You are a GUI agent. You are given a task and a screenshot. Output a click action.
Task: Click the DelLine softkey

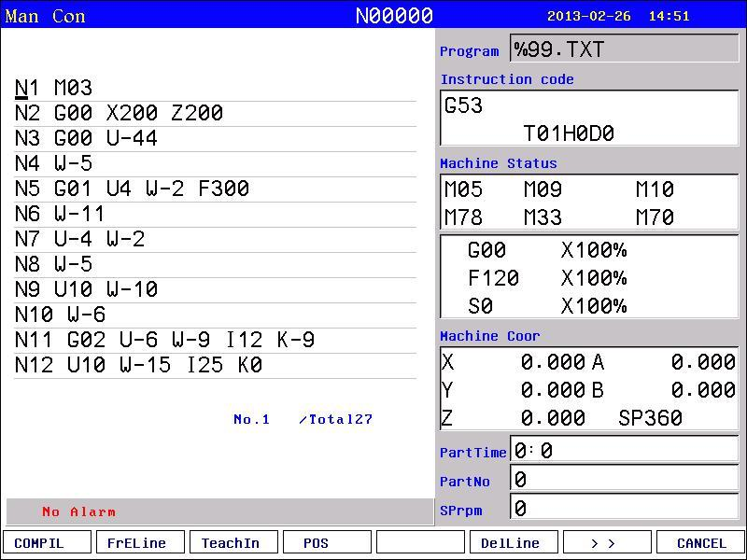click(x=514, y=543)
